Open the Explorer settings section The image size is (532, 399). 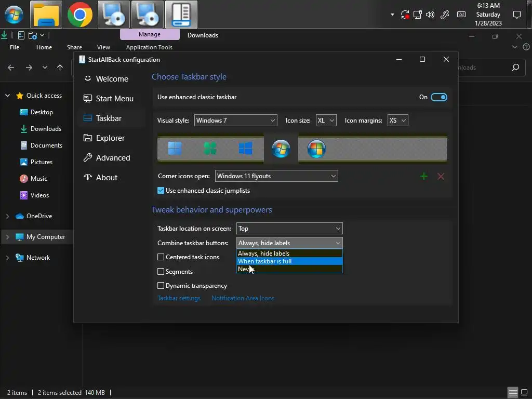[x=112, y=138]
